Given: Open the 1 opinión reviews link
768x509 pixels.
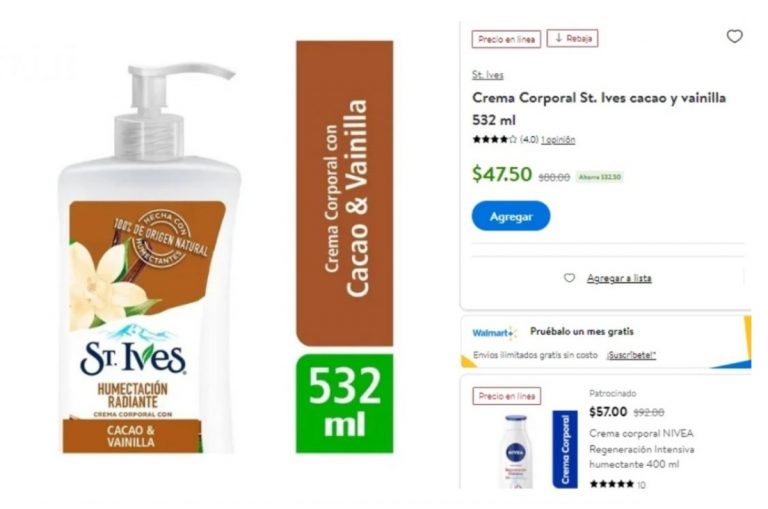Looking at the screenshot, I should 558,140.
